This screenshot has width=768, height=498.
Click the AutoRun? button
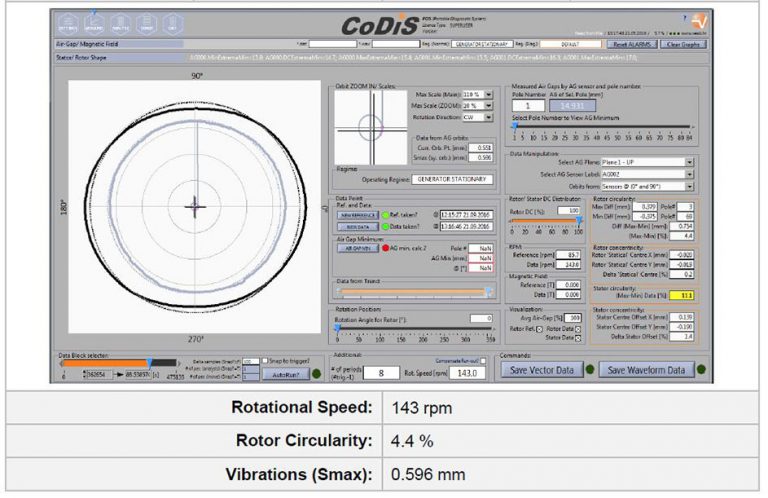[286, 374]
